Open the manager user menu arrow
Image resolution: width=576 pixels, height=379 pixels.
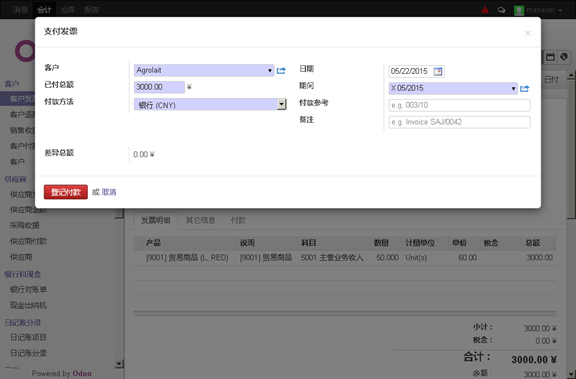(x=561, y=10)
